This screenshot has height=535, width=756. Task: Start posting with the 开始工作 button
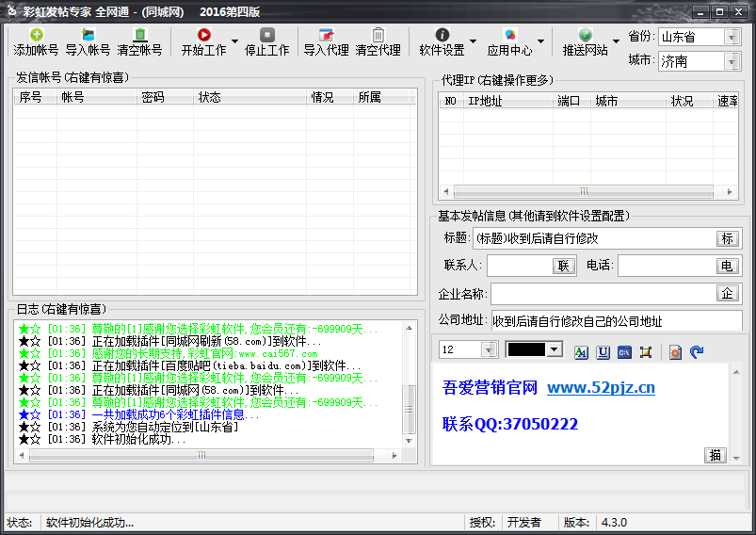203,41
